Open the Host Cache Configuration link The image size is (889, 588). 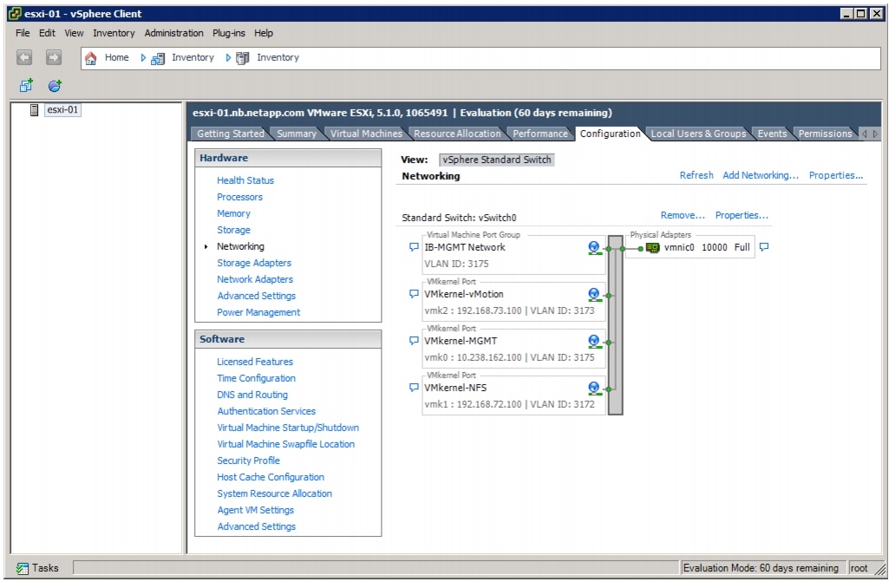[x=271, y=477]
